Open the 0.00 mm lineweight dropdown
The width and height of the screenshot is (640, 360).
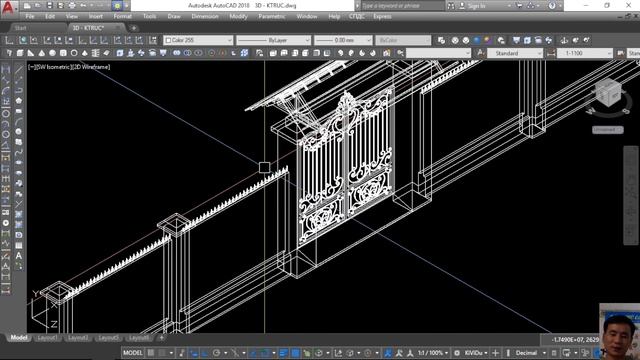[343, 40]
